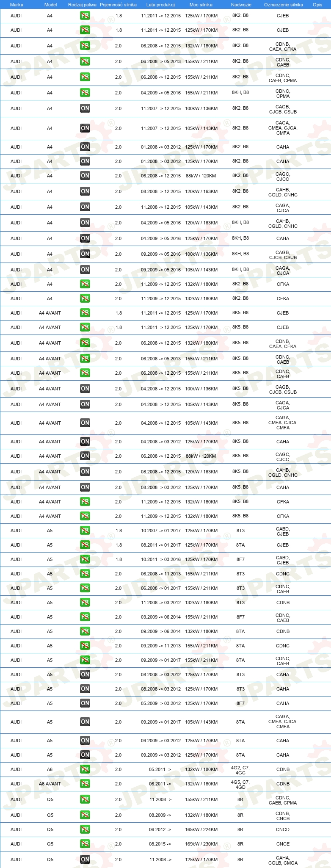Click PB fuel icon in A6 AVANT row
The height and width of the screenshot is (868, 331).
[85, 784]
